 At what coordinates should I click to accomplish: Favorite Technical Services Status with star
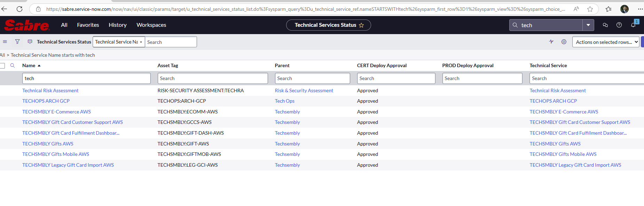361,25
